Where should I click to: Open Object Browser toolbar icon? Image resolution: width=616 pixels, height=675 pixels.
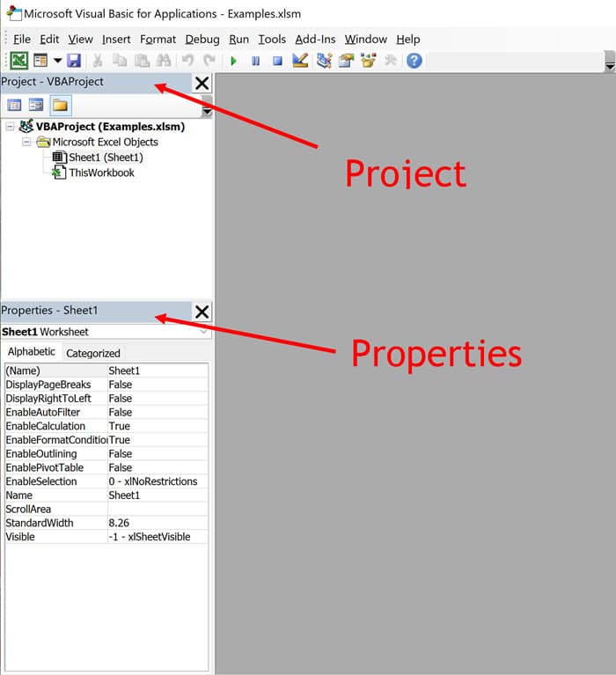coord(368,61)
